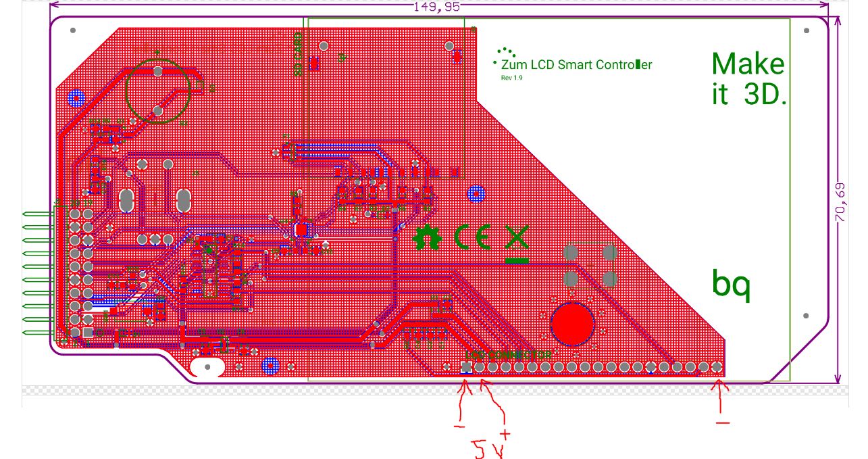Click the last round pad of LCD connector
868x459 pixels.
(717, 367)
